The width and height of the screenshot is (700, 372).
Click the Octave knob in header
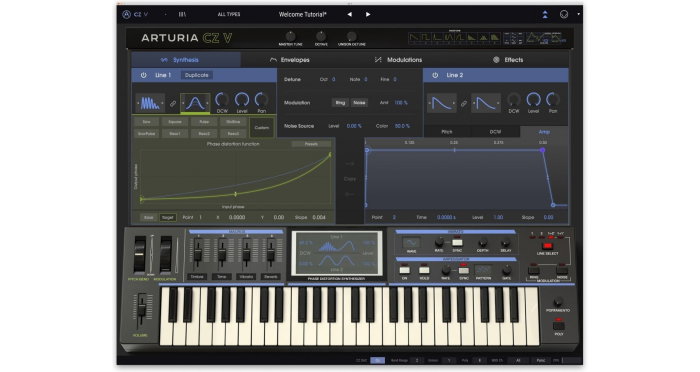(321, 36)
